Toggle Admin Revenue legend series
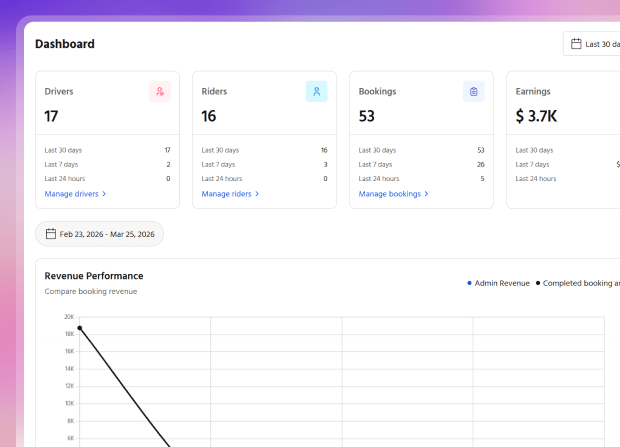 pyautogui.click(x=498, y=283)
